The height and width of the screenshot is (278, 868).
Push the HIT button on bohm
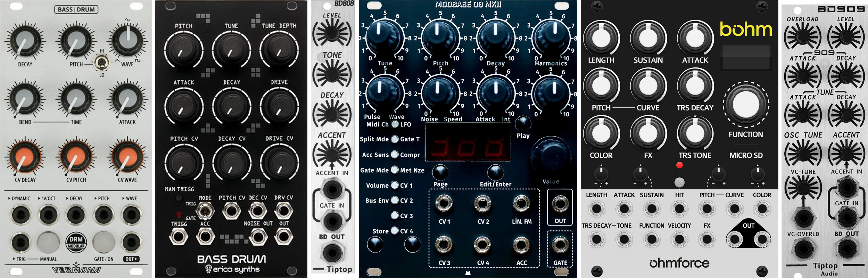(x=679, y=182)
